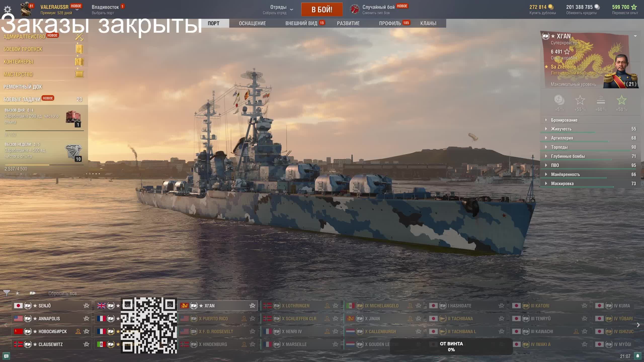Click the notification bell icon

[x=637, y=356]
